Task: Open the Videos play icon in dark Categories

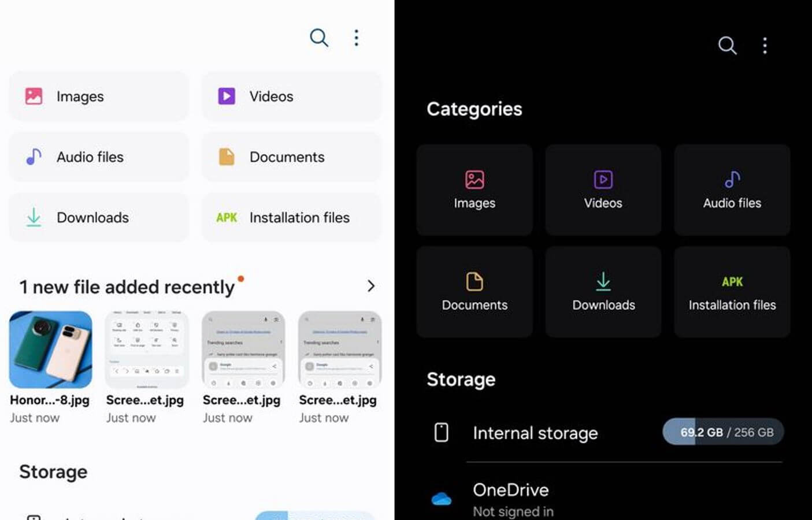Action: [x=603, y=180]
